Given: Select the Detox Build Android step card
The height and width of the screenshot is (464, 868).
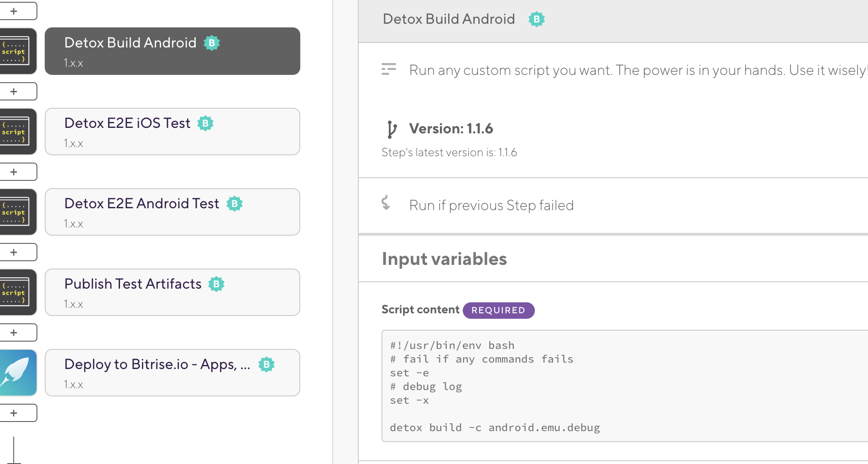Looking at the screenshot, I should click(x=173, y=51).
